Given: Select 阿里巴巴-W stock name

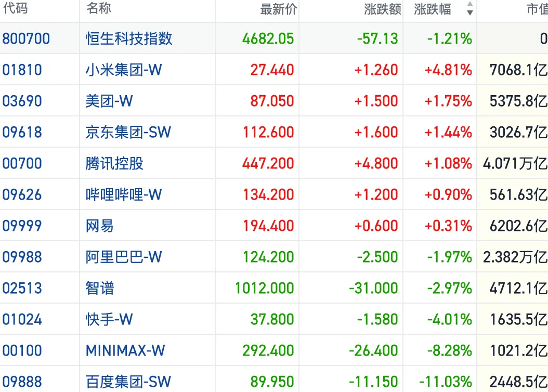Looking at the screenshot, I should click(x=124, y=257).
